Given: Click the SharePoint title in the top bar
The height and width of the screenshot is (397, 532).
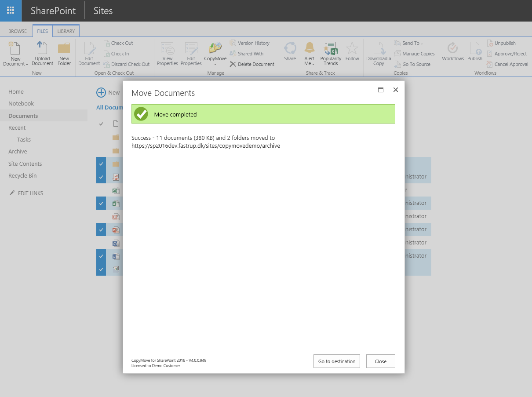Looking at the screenshot, I should coord(53,11).
